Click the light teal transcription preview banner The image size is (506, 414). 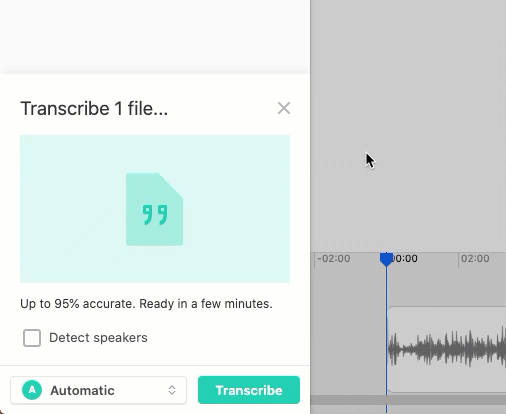[155, 209]
